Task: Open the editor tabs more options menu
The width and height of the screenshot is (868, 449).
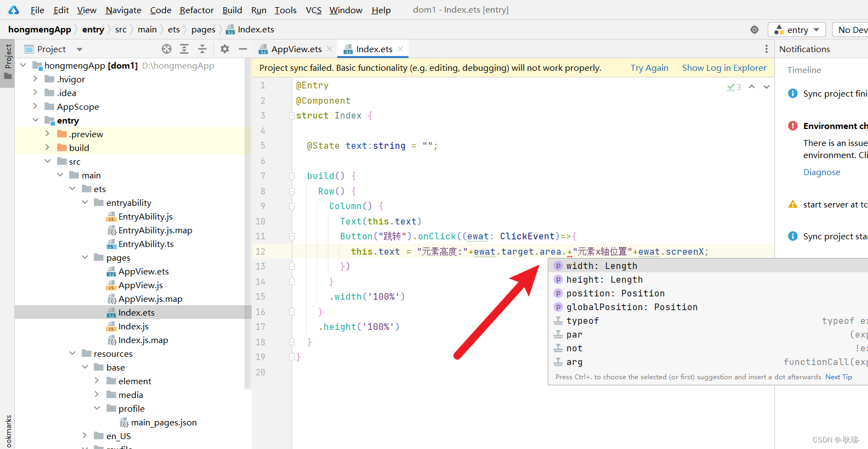Action: (x=767, y=49)
